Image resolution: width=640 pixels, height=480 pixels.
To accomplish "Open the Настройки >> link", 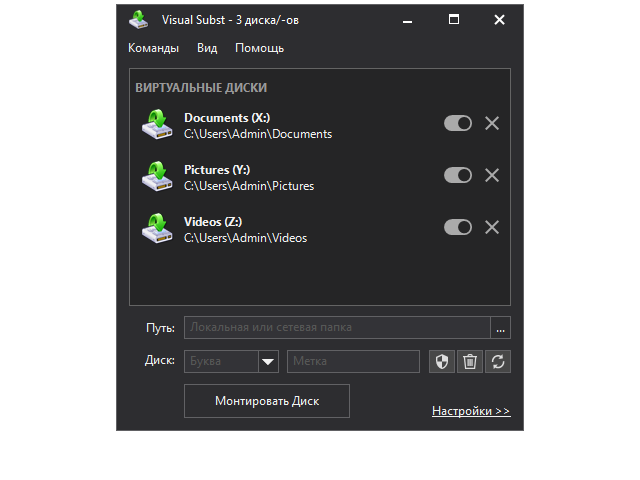I will point(471,411).
